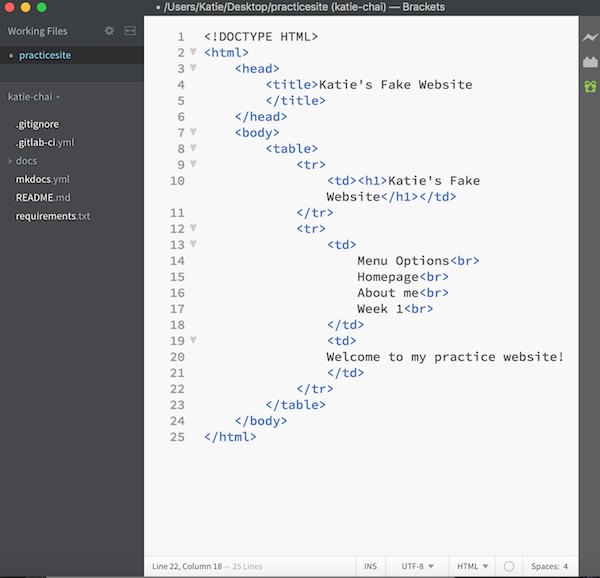Screen dimensions: 600x578
Task: Collapse the tr tag on line 12
Action: (193, 228)
